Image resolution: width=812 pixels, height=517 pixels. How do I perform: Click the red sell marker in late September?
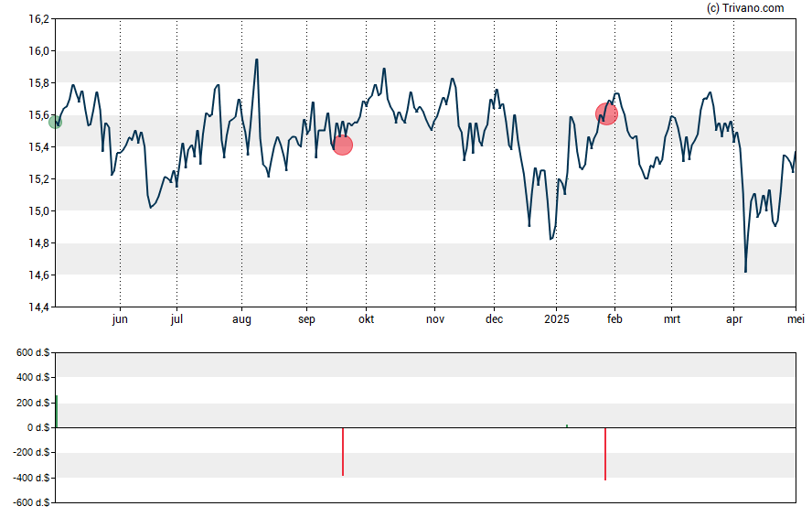click(x=342, y=145)
